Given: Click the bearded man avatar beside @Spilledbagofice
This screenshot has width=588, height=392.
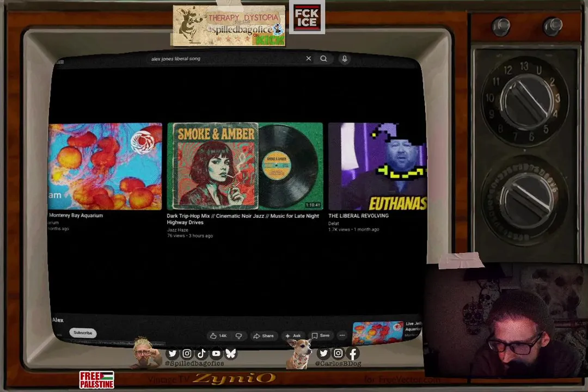Looking at the screenshot, I should click(145, 353).
